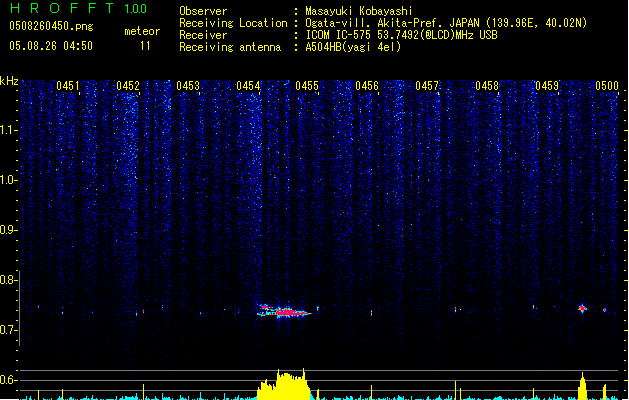Click the 0455 time axis label
This screenshot has height=400, width=629.
click(307, 86)
